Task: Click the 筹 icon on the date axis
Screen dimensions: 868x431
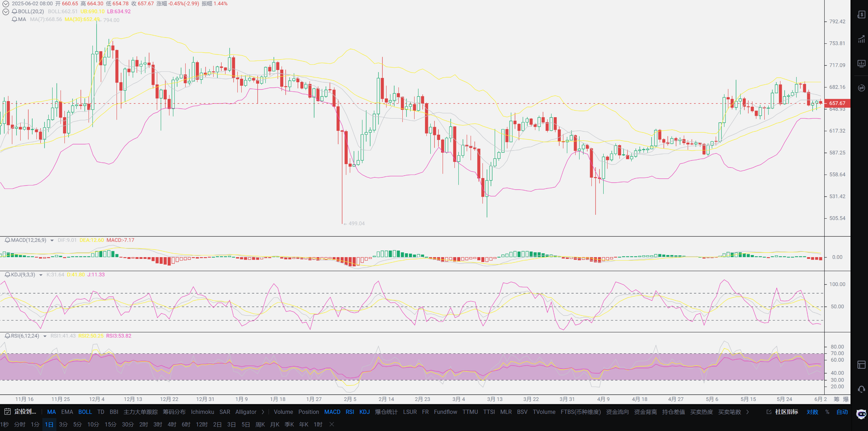Action: coord(836,399)
